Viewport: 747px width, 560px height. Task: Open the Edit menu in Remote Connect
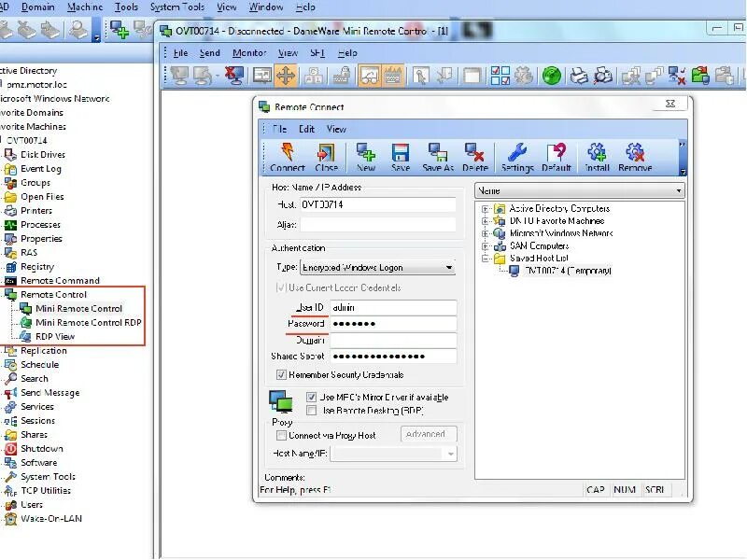[306, 129]
